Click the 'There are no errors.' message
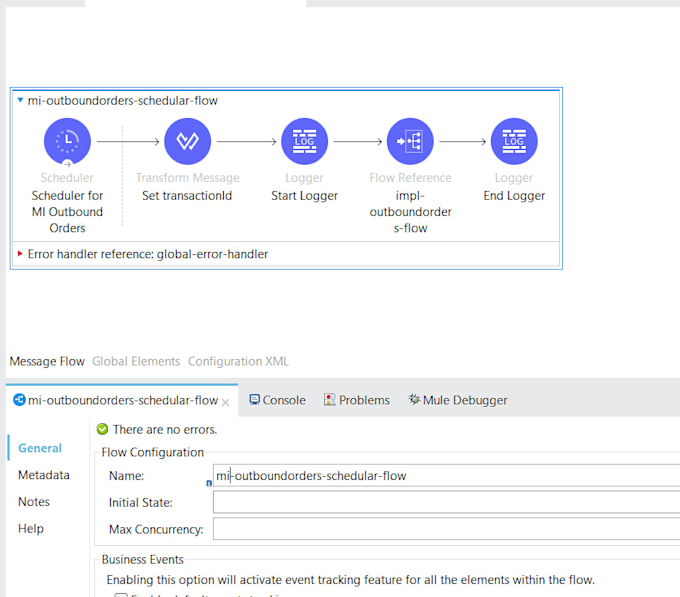This screenshot has height=597, width=680. tap(165, 429)
